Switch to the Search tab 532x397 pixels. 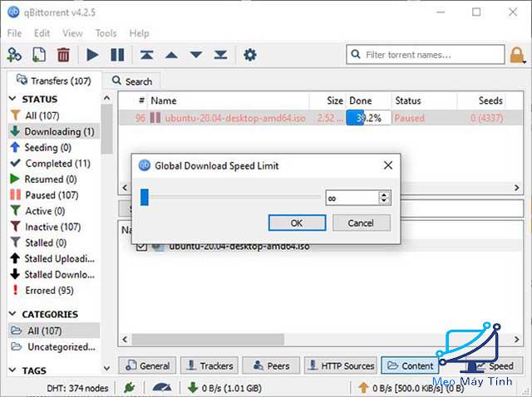[132, 81]
